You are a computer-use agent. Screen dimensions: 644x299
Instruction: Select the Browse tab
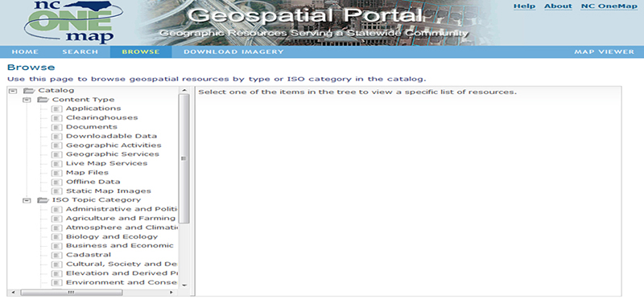click(x=141, y=51)
